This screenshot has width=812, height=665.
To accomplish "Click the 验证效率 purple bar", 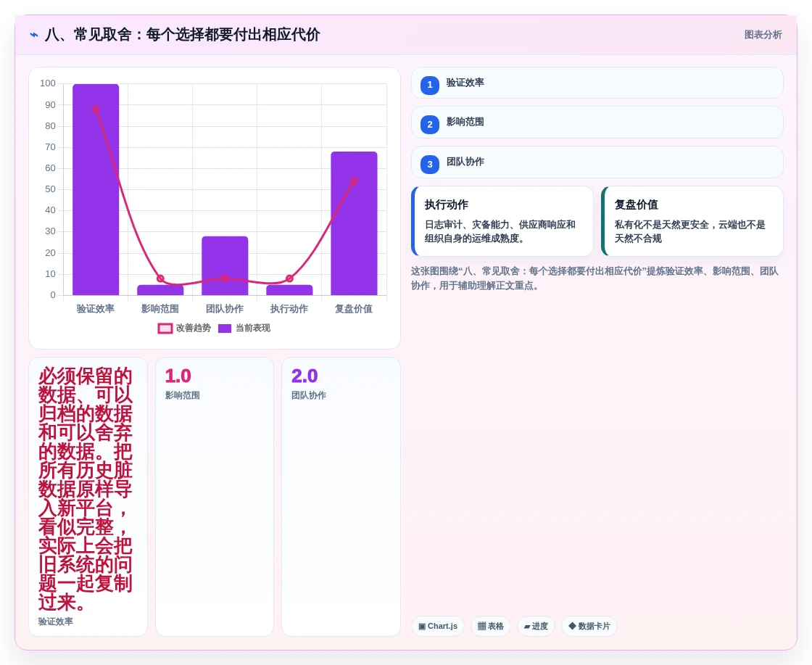I will 96,189.
